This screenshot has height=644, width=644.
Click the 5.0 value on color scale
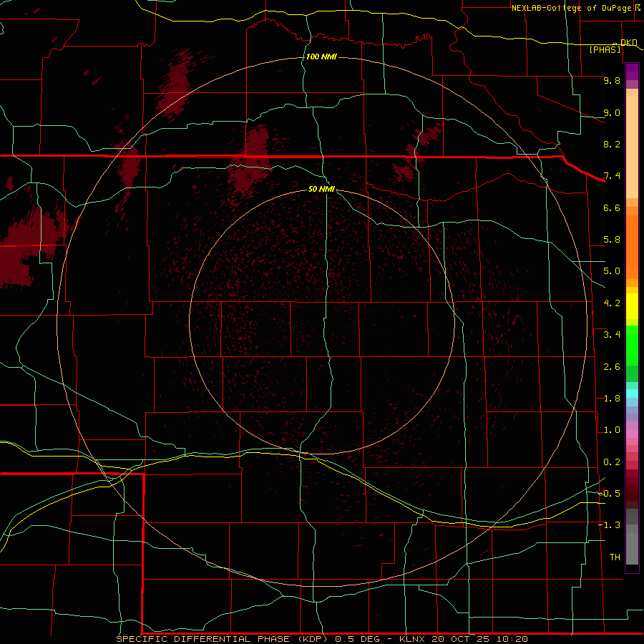[612, 271]
